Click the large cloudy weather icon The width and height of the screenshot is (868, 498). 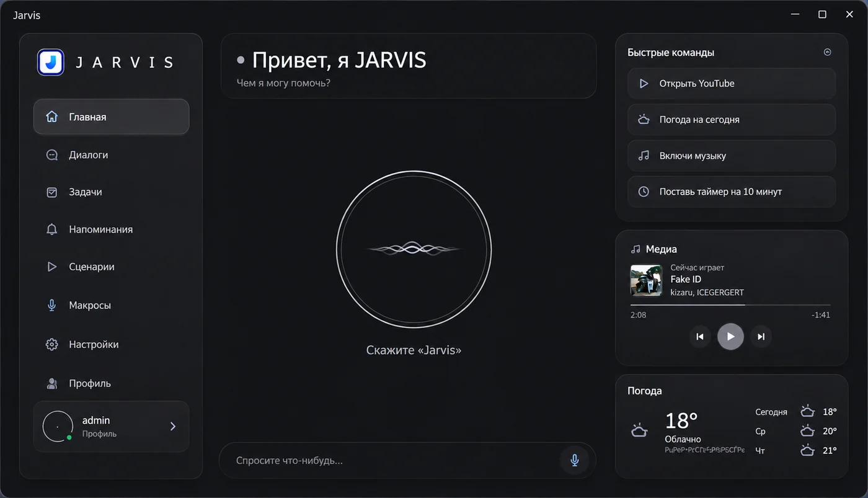pyautogui.click(x=639, y=430)
